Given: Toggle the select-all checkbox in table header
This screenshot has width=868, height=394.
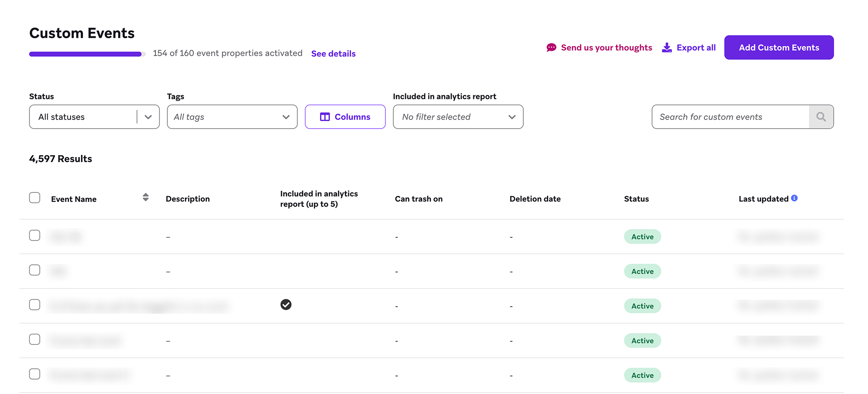Looking at the screenshot, I should click(34, 198).
